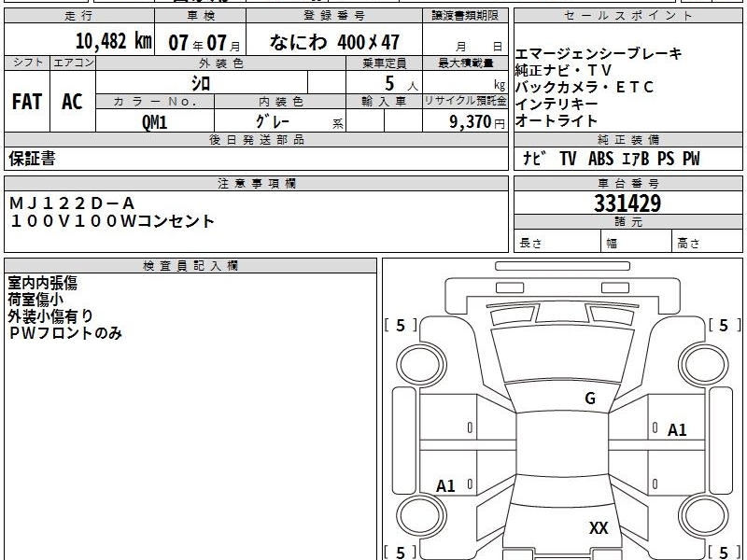Select the 保証書 entry
The image size is (747, 560).
tap(32, 159)
